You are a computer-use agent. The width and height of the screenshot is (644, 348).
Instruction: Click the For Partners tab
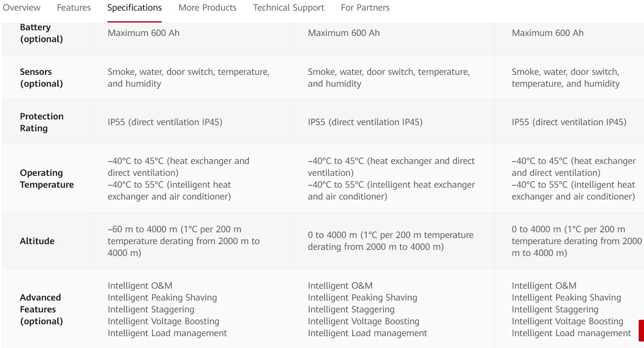click(x=365, y=8)
